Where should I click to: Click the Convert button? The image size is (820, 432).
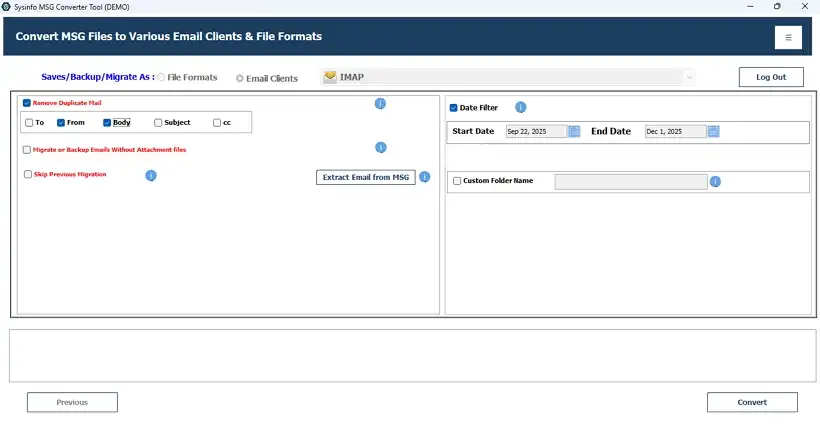coord(752,402)
